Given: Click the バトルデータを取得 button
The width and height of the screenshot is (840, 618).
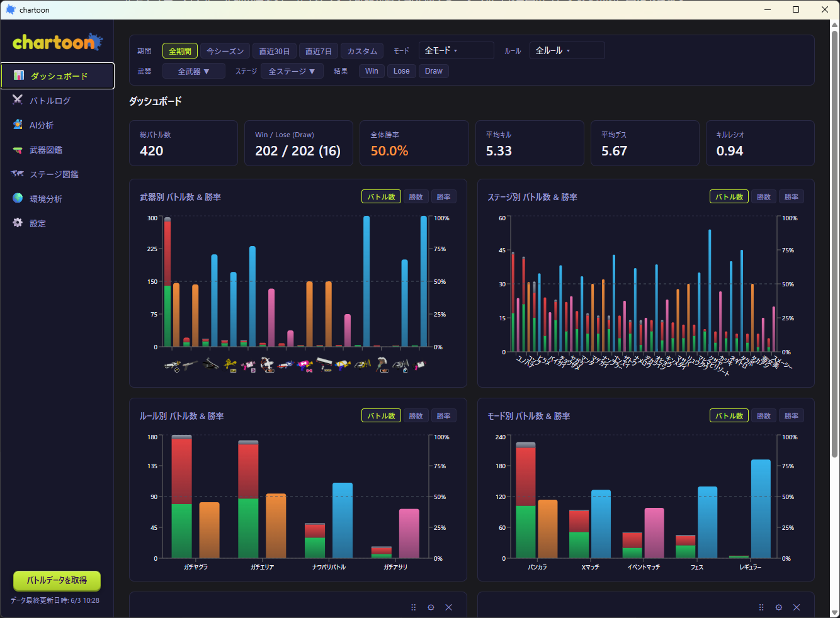Looking at the screenshot, I should 57,580.
